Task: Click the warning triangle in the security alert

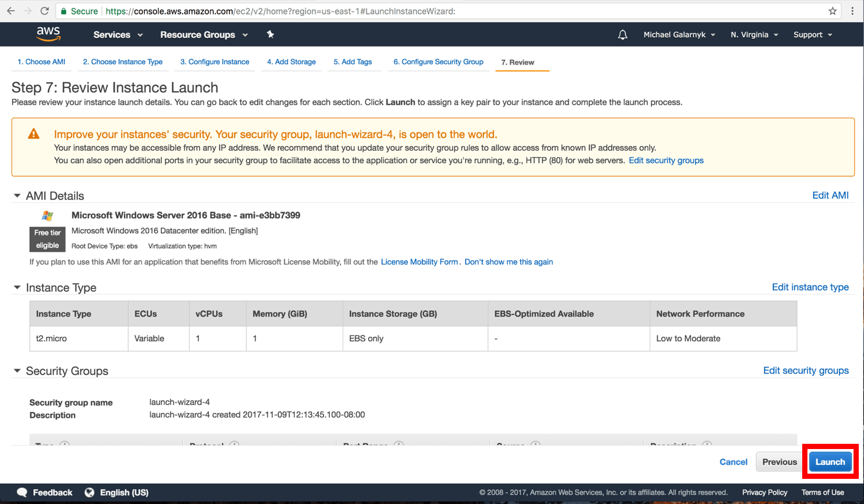Action: tap(34, 133)
